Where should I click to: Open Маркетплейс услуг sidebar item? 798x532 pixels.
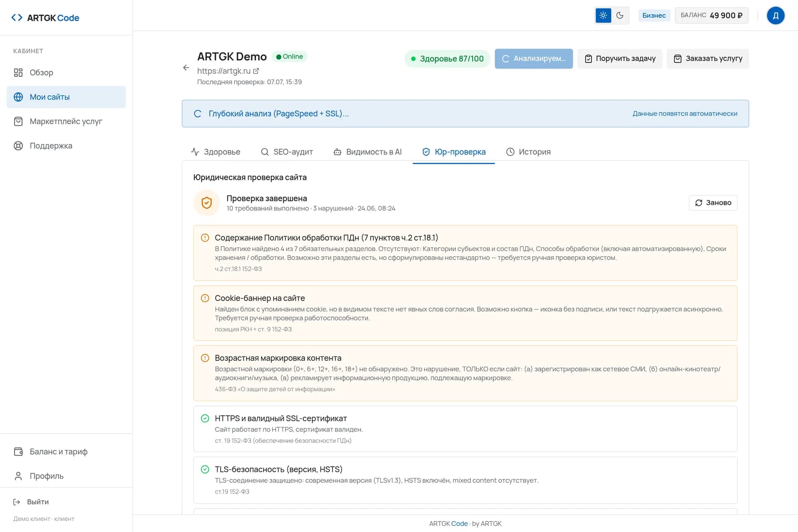[66, 121]
